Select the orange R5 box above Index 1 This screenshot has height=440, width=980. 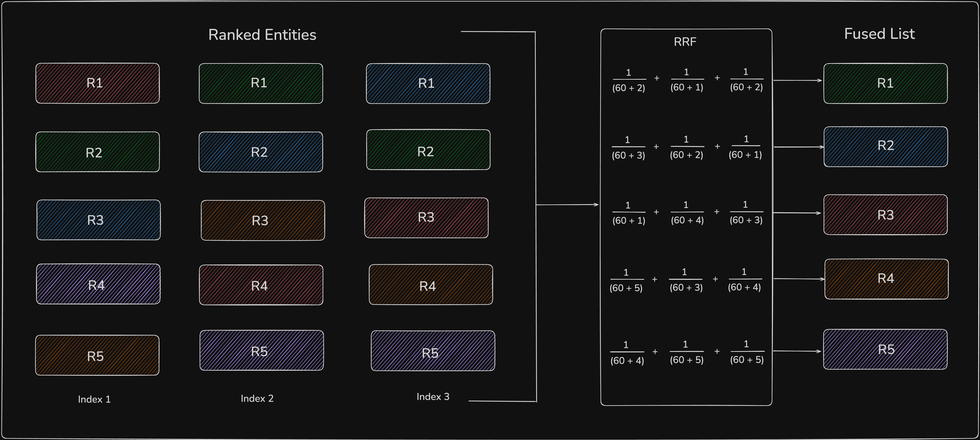pos(97,355)
